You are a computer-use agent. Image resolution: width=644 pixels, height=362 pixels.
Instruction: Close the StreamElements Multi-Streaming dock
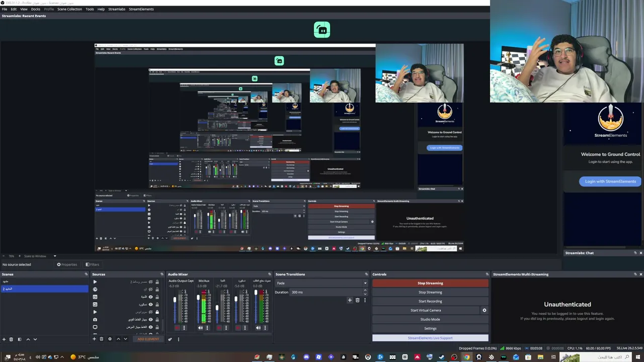pyautogui.click(x=640, y=275)
